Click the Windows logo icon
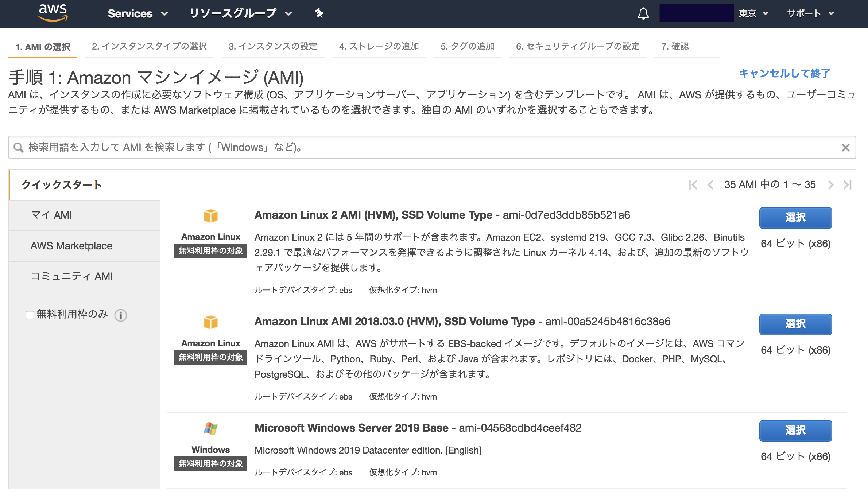 (x=210, y=428)
